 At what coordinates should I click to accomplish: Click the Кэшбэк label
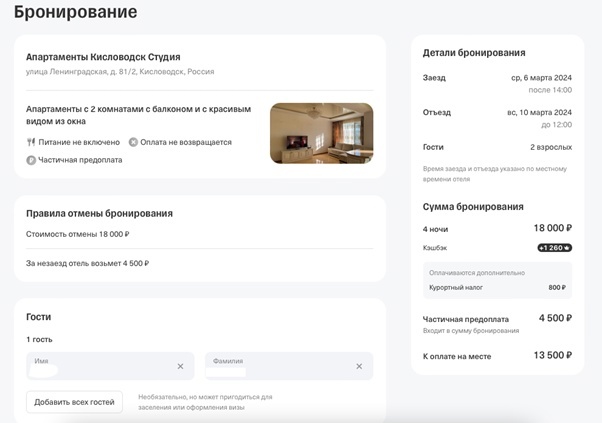(x=435, y=248)
